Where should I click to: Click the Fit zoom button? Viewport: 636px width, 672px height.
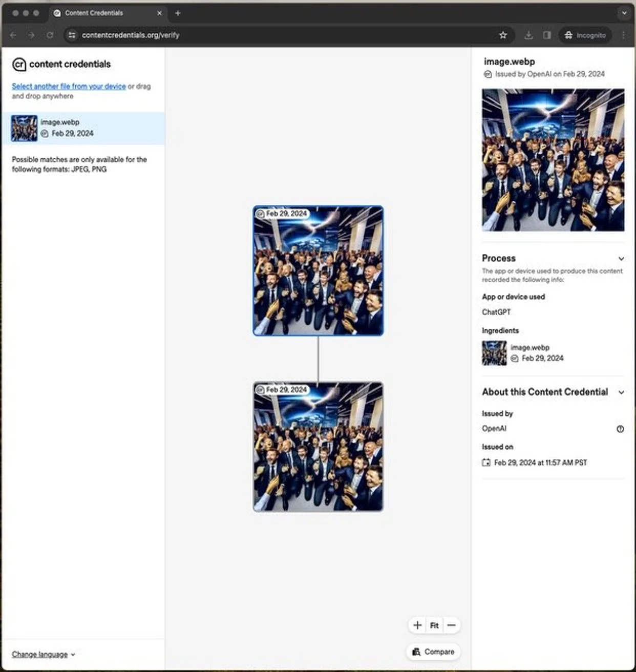pyautogui.click(x=434, y=625)
